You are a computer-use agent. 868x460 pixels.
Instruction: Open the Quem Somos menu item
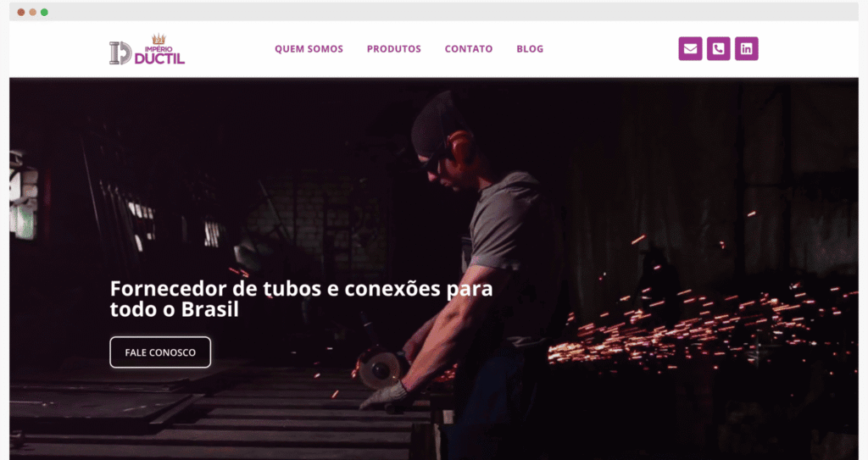click(x=309, y=49)
